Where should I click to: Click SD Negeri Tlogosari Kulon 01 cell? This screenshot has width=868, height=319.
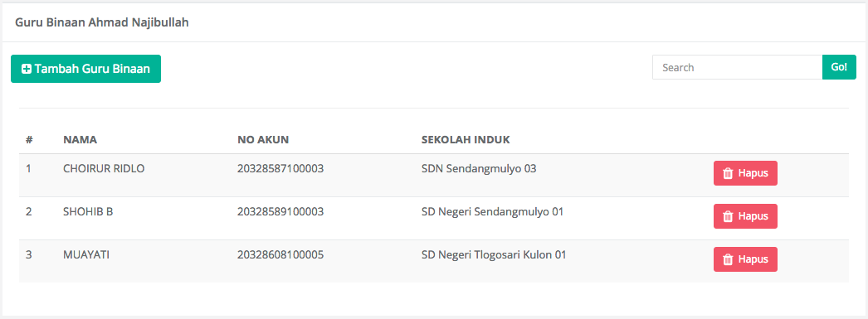click(494, 255)
